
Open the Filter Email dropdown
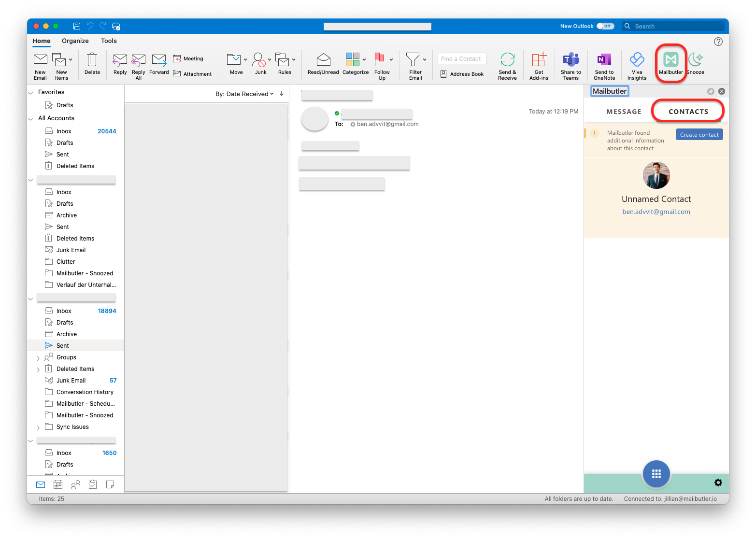(x=425, y=60)
